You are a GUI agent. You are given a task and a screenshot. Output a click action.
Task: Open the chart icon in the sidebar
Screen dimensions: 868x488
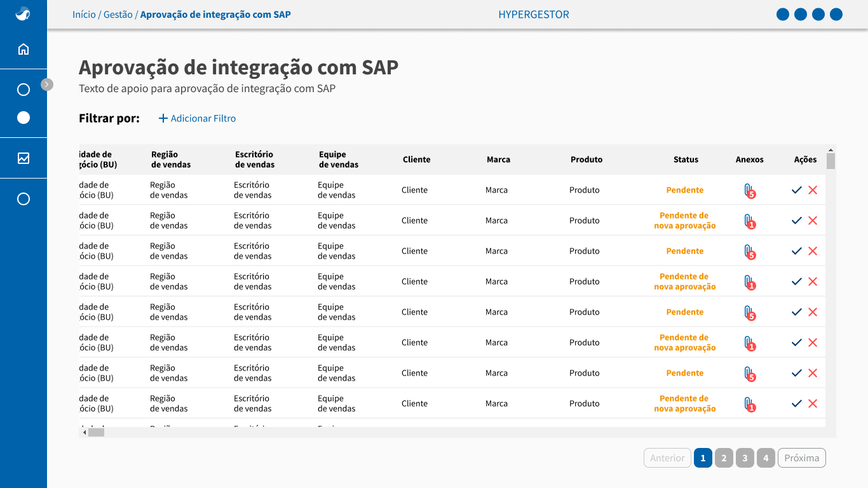[24, 158]
